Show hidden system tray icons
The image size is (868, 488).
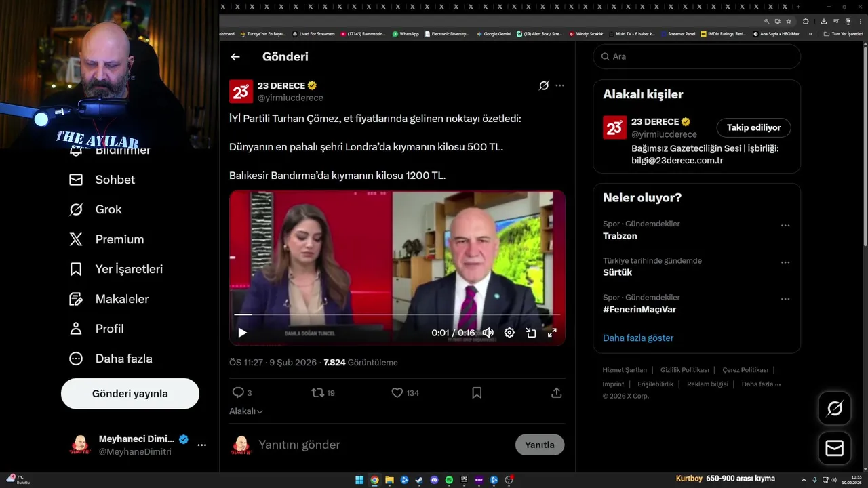point(804,480)
